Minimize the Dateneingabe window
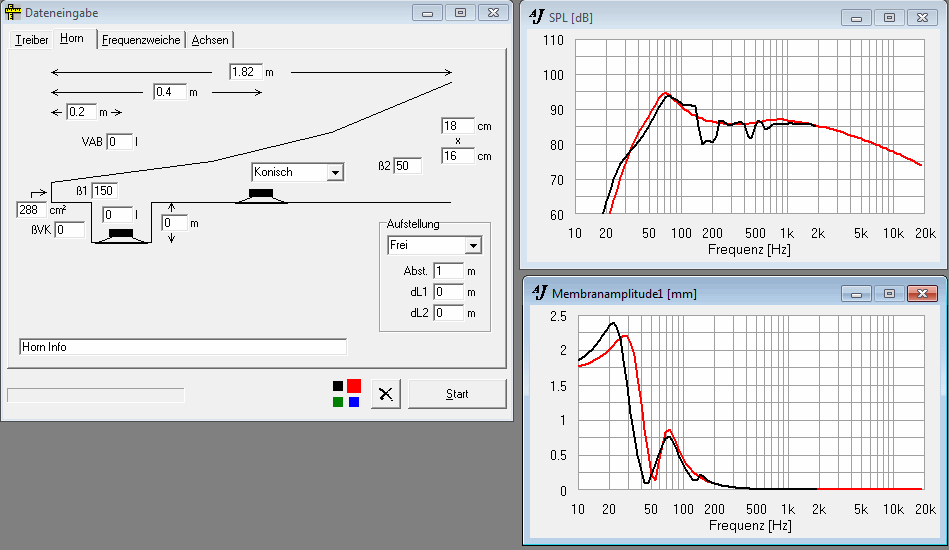 428,13
